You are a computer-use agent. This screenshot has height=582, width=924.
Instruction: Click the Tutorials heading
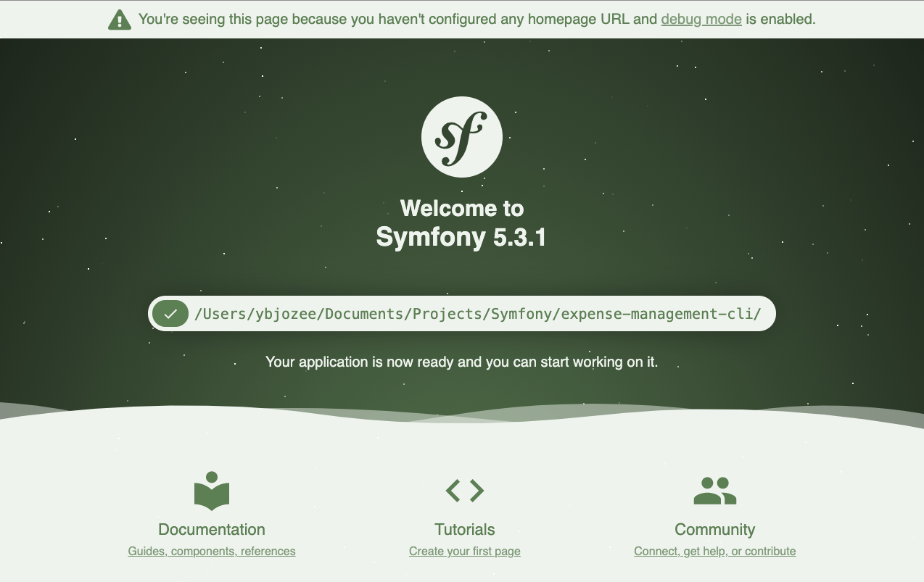tap(465, 529)
